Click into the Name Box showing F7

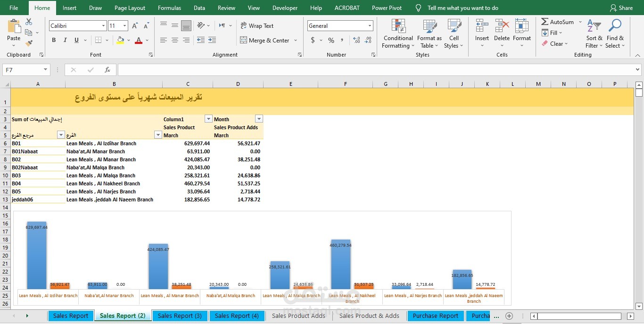[23, 70]
